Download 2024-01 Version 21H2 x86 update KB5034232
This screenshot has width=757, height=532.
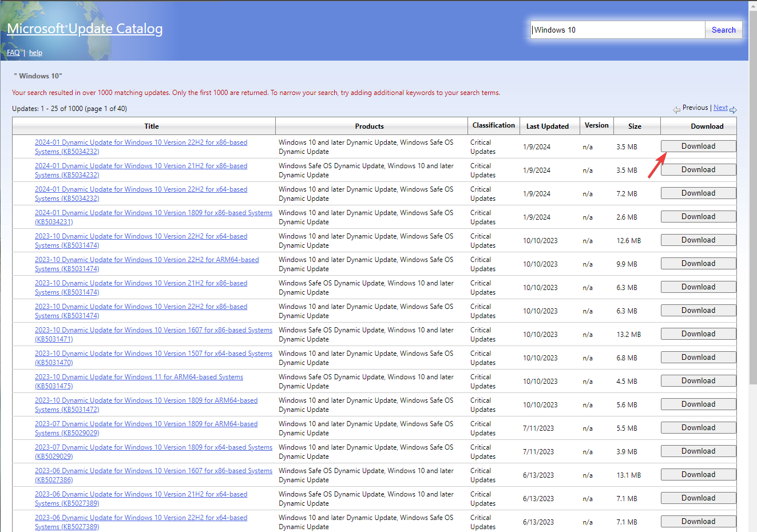(698, 170)
